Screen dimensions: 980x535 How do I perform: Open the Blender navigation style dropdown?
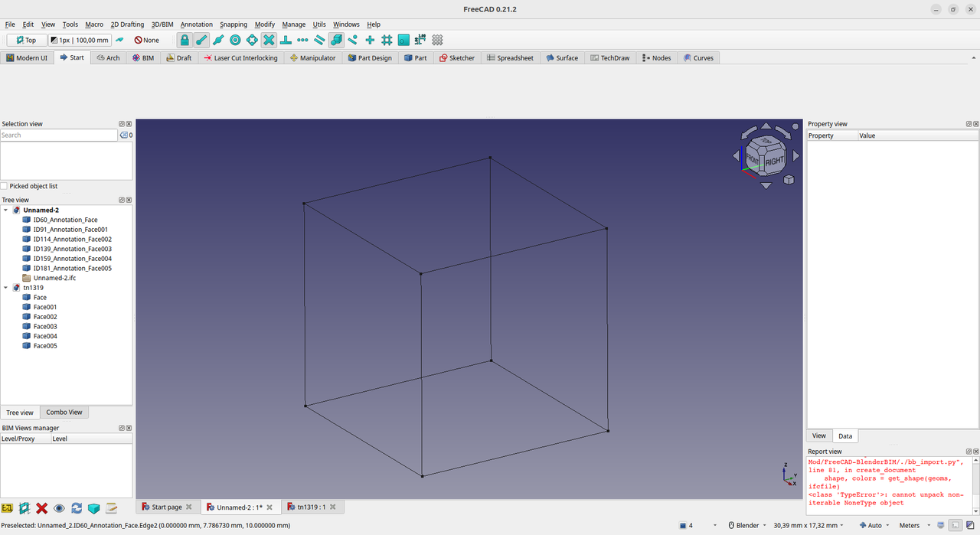pos(747,525)
